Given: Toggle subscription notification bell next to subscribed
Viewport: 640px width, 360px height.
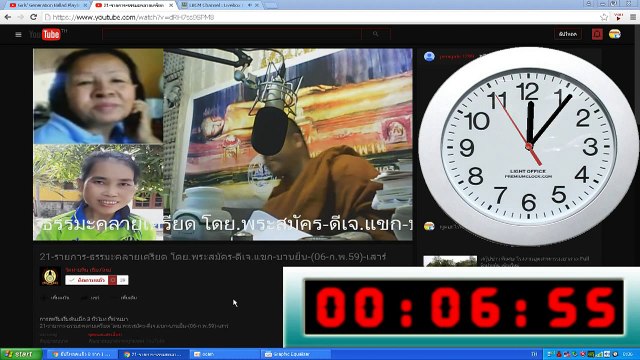Looking at the screenshot, I should click(113, 280).
